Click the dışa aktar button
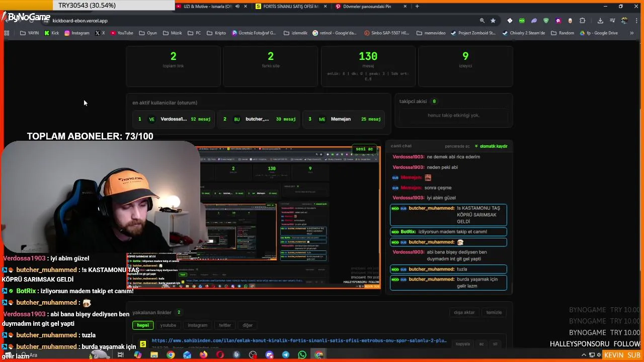This screenshot has width=644, height=362. click(x=464, y=312)
